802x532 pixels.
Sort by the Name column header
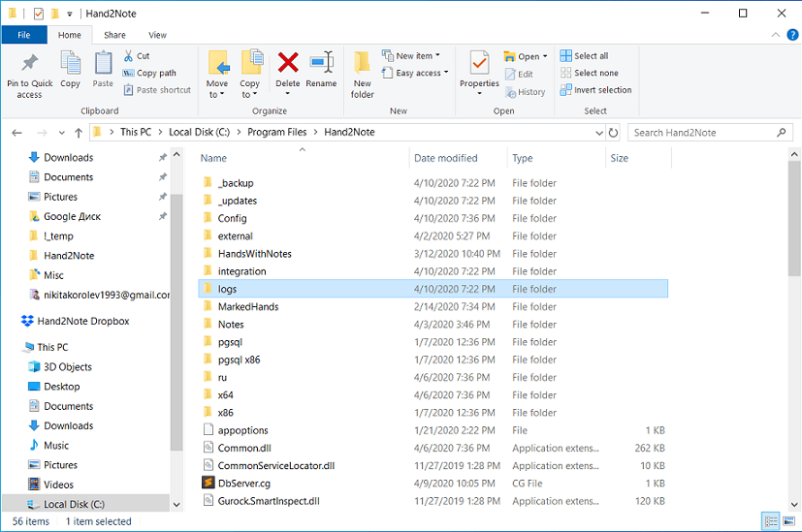tap(213, 158)
